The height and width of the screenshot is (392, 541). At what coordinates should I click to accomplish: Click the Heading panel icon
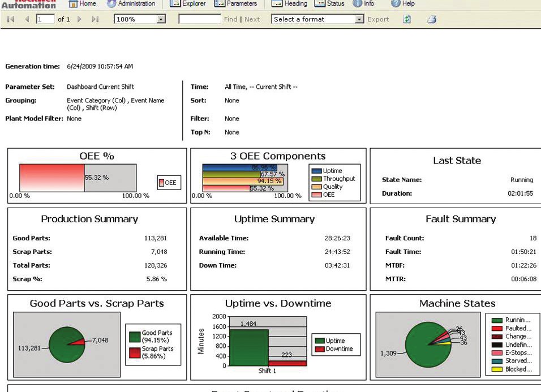[277, 4]
